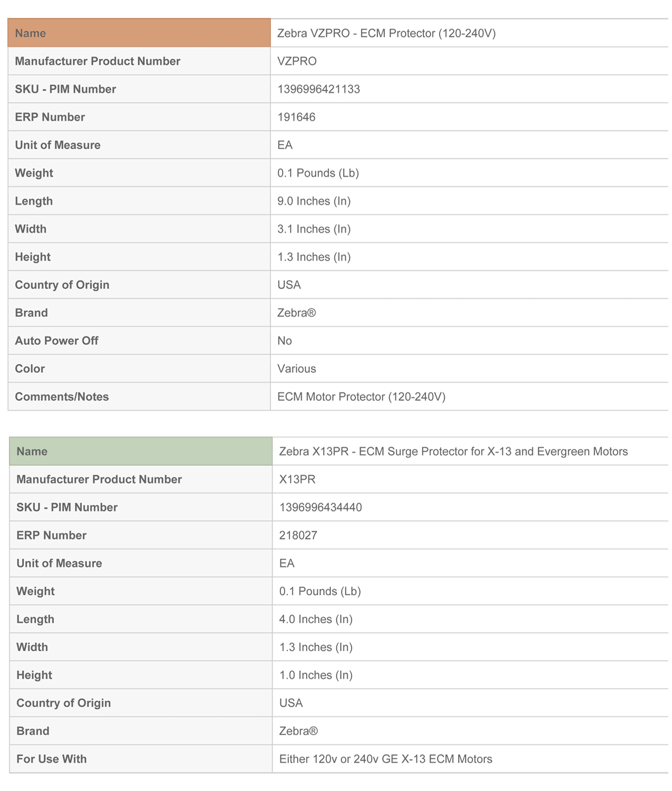
Task: Click the green Name header cell
Action: [141, 451]
